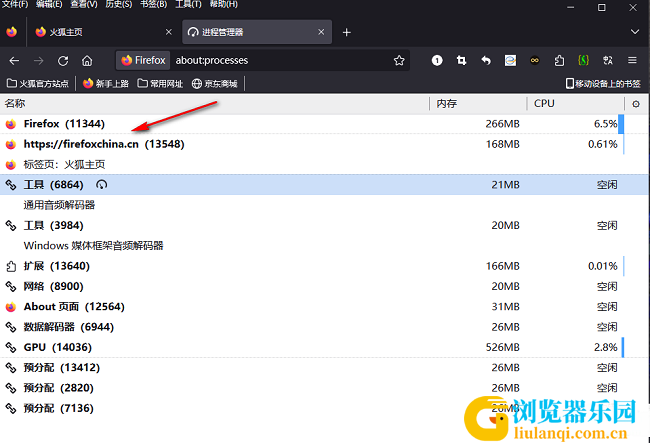Open the numbered circle extension icon
650x443 pixels.
(437, 61)
